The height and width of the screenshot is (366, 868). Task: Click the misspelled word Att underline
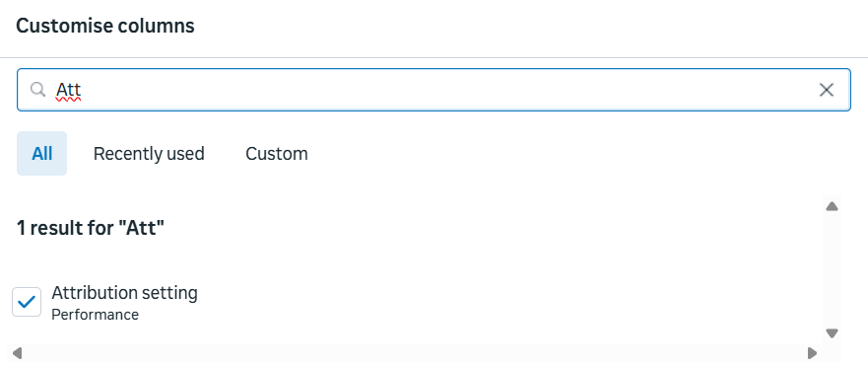[x=69, y=101]
